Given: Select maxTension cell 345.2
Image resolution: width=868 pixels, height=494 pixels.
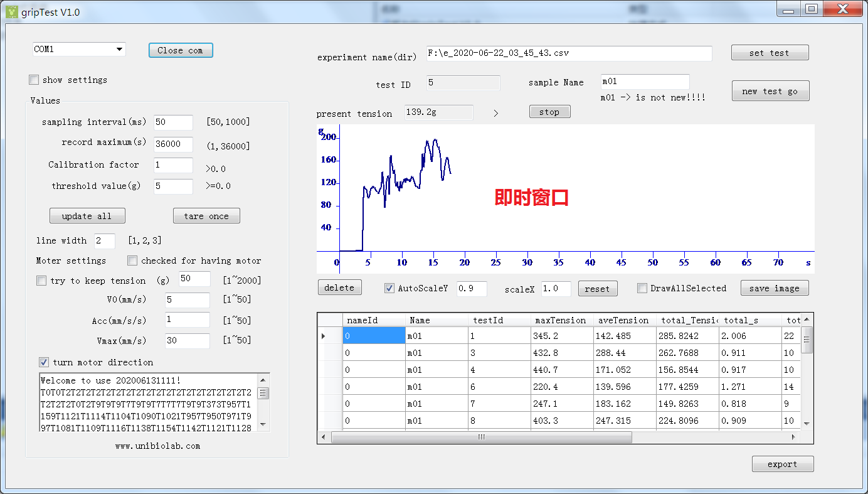Looking at the screenshot, I should pyautogui.click(x=562, y=336).
